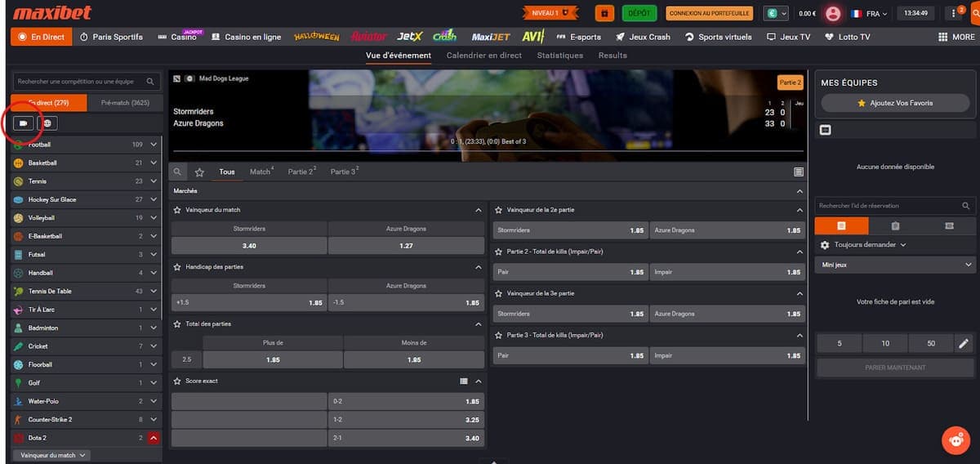Click the pencil edit stakes icon

(964, 344)
